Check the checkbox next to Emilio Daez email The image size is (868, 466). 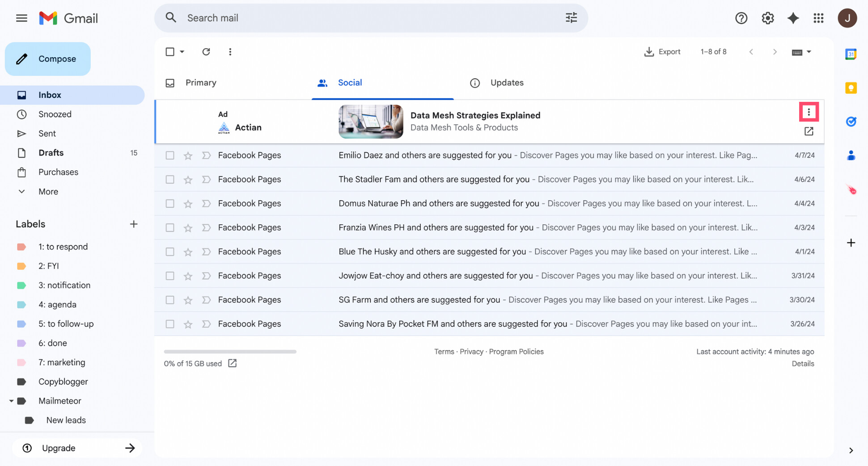point(169,155)
